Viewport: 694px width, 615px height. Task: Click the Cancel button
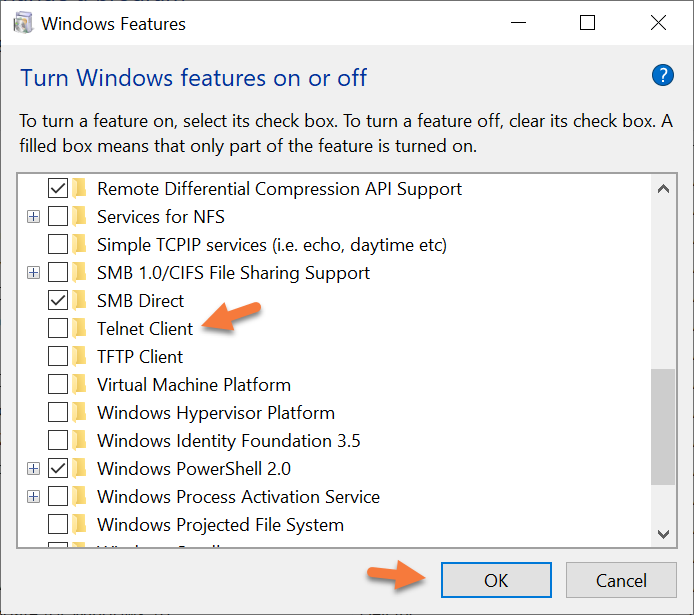click(x=620, y=580)
